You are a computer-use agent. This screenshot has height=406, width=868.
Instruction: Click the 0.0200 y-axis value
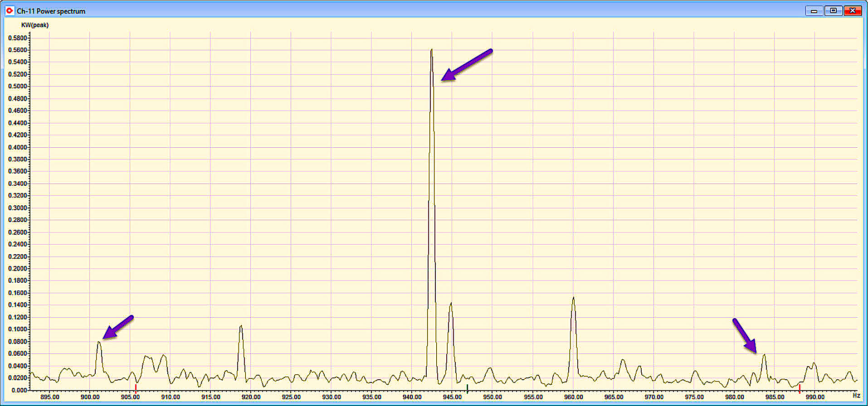coord(18,378)
